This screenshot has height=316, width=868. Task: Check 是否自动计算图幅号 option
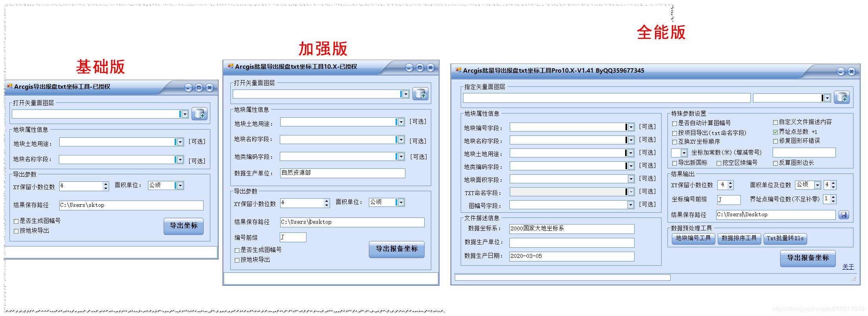pos(675,123)
